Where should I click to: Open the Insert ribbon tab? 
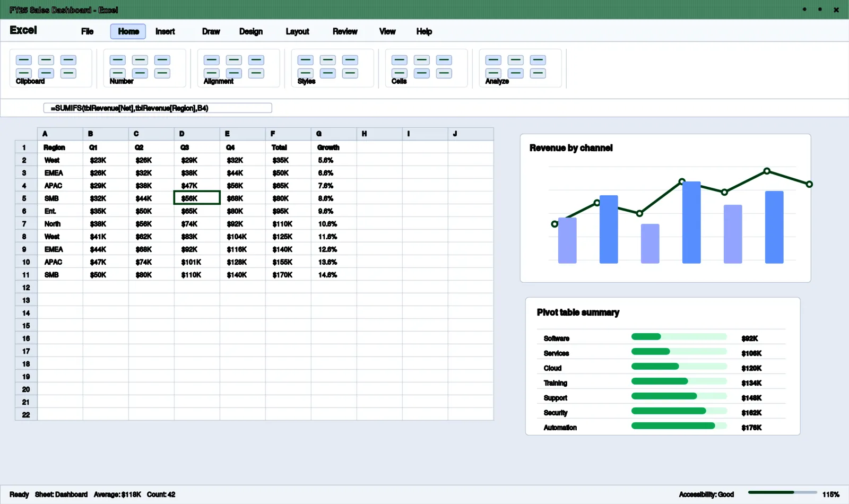[165, 31]
